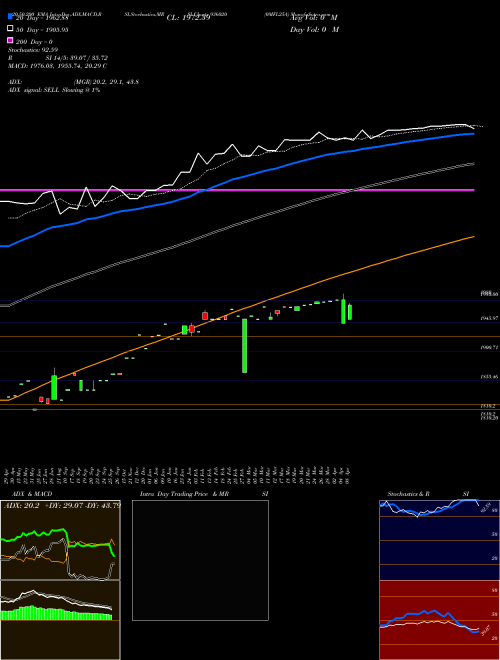Click the 'Stochastics & R' panel title

click(408, 494)
